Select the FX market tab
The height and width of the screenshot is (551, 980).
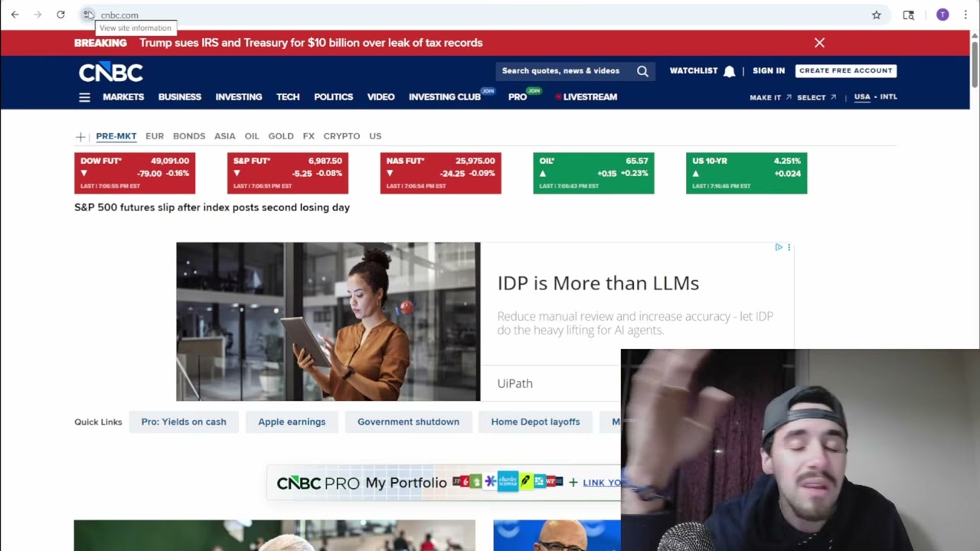pos(309,136)
